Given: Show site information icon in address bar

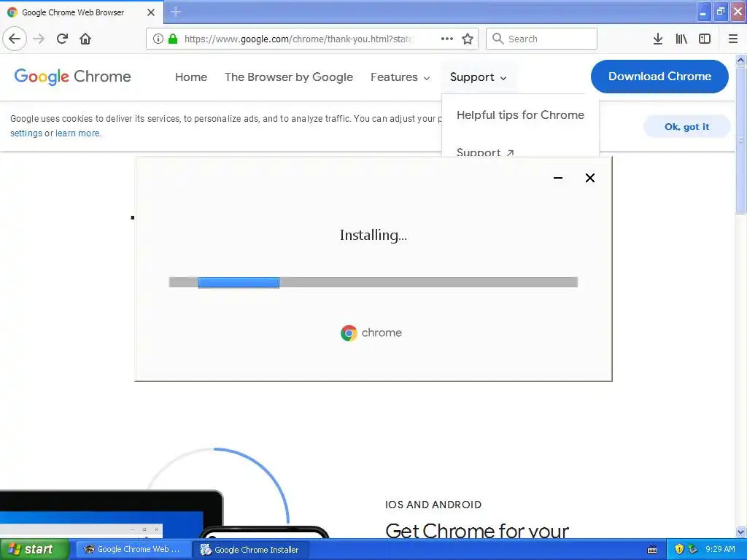Looking at the screenshot, I should pyautogui.click(x=158, y=39).
